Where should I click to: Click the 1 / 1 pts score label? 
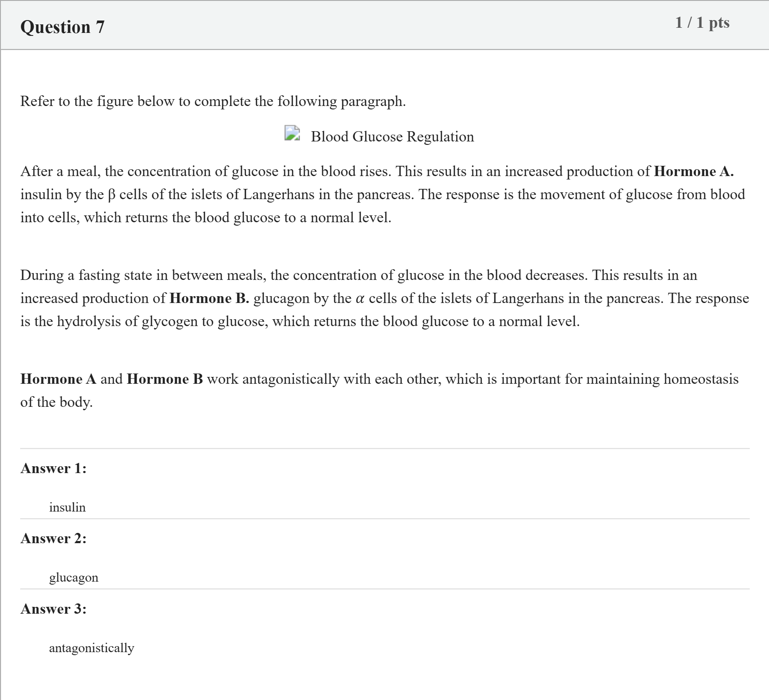tap(702, 22)
